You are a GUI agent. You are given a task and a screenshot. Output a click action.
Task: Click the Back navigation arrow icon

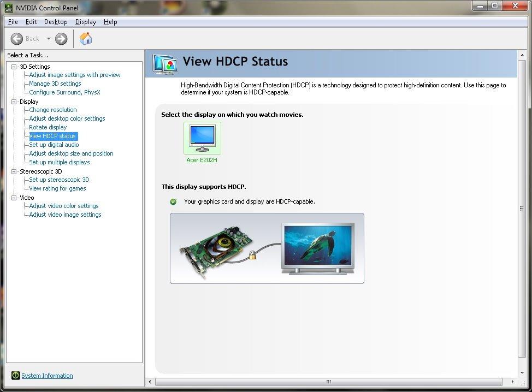[17, 39]
